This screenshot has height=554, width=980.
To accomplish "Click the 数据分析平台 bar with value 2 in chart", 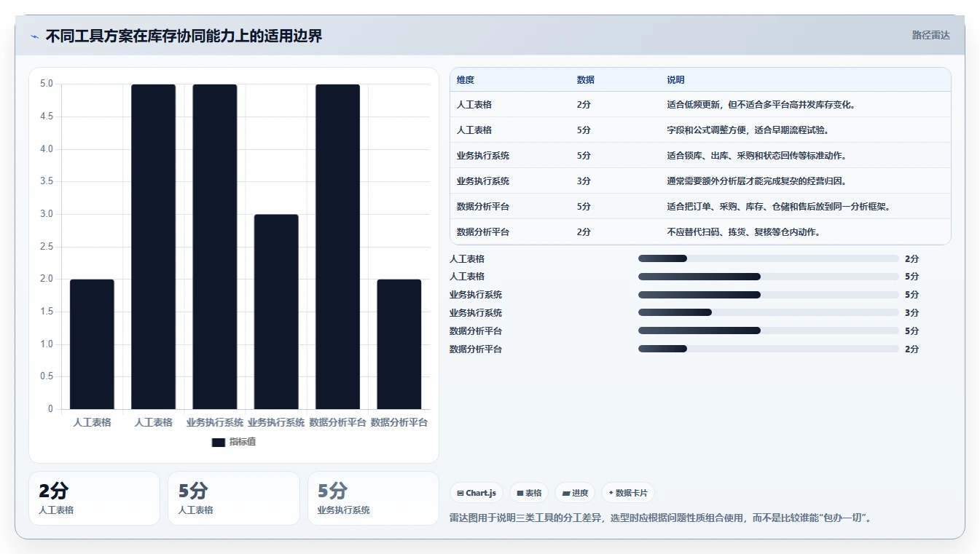I will coord(399,344).
